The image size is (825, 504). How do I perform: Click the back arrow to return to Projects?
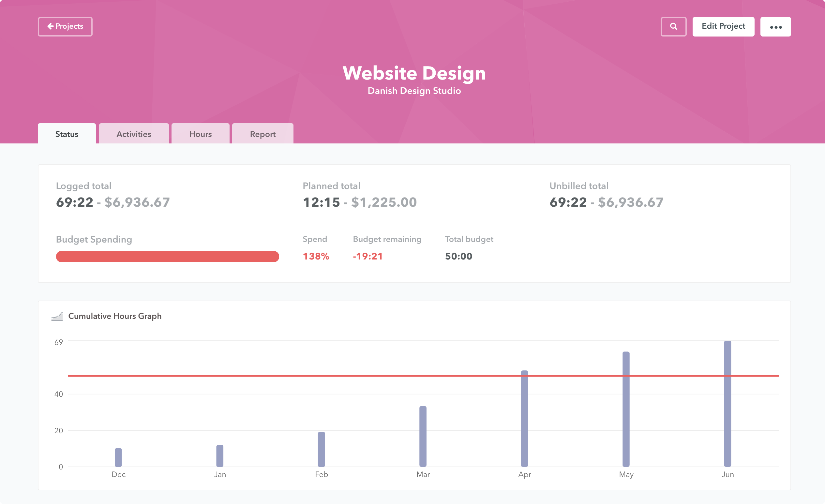coord(50,26)
